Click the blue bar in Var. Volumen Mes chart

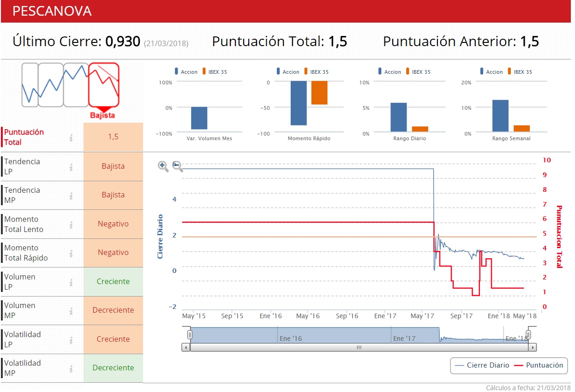(199, 118)
